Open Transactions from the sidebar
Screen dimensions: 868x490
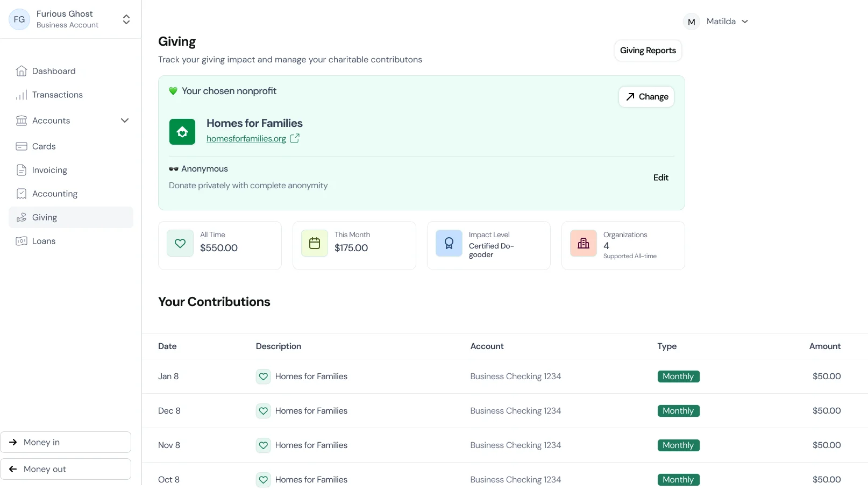pyautogui.click(x=57, y=95)
